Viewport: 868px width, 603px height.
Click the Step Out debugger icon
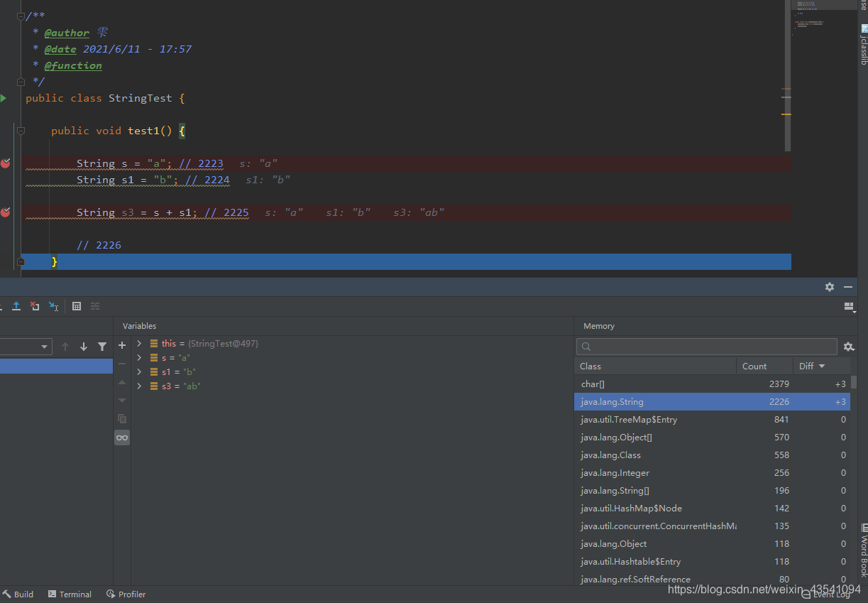[16, 306]
